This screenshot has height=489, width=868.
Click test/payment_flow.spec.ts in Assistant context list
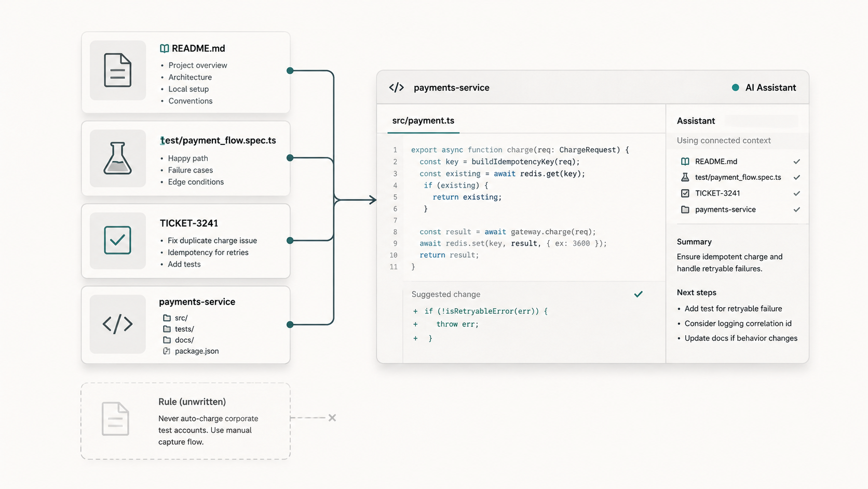(x=738, y=177)
